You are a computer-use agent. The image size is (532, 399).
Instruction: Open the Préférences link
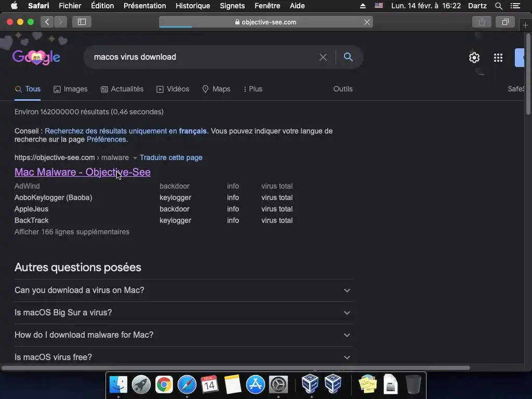tap(106, 139)
